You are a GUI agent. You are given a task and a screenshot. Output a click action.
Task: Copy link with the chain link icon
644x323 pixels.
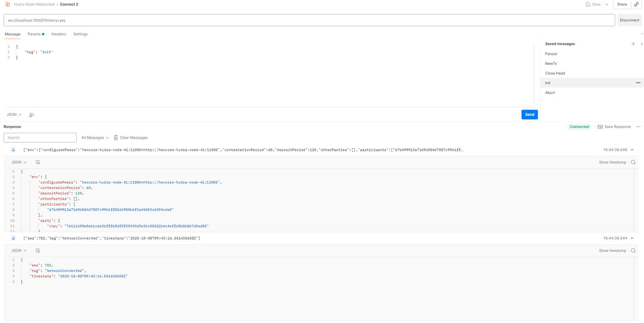(636, 4)
